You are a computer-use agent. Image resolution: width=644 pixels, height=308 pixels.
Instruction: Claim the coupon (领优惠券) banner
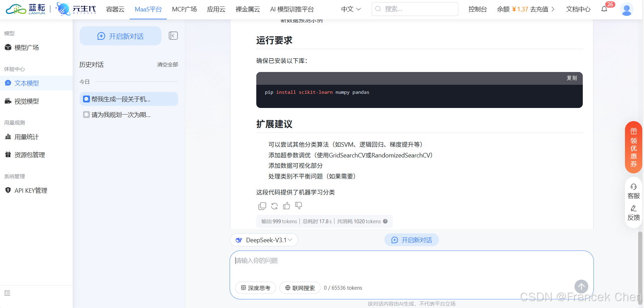tap(634, 147)
